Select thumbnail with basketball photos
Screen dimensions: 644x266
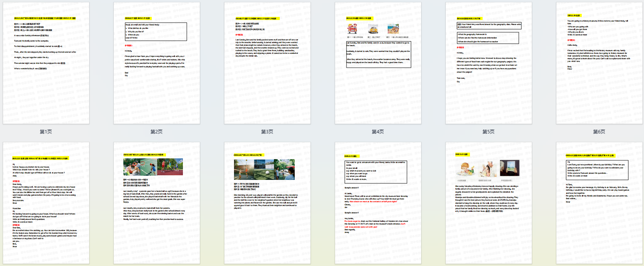click(x=157, y=203)
